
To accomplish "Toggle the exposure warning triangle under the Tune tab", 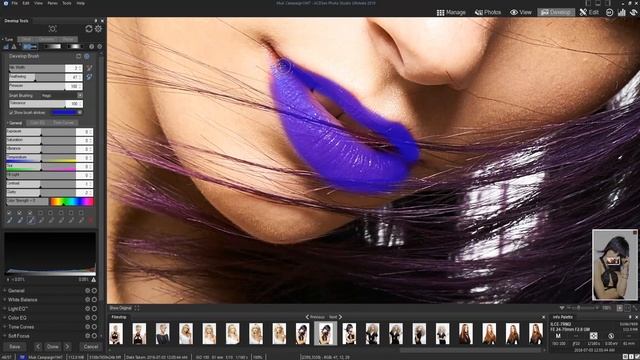I will tap(14, 47).
